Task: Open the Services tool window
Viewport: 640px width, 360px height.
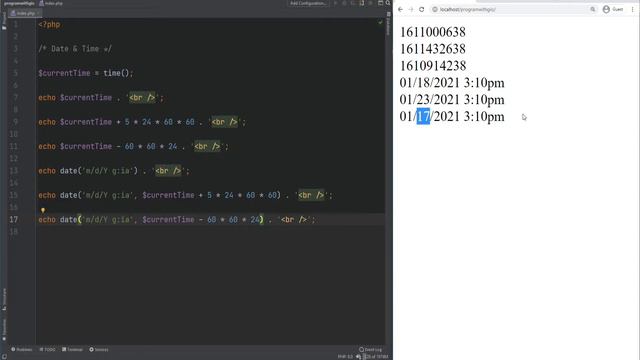Action: click(99, 349)
